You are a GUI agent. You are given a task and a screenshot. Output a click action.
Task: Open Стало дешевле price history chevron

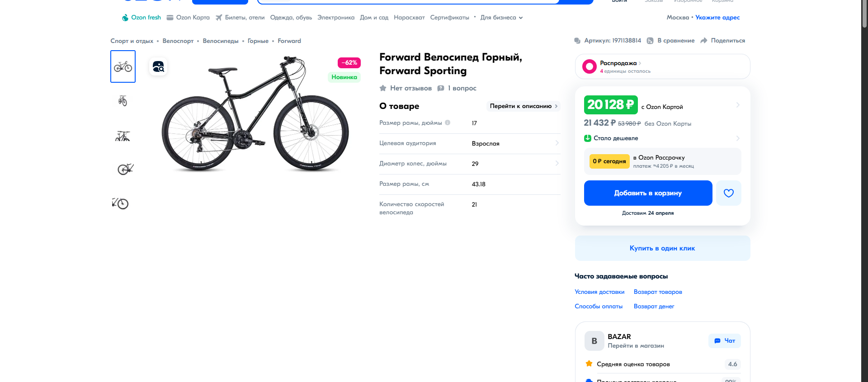click(737, 138)
